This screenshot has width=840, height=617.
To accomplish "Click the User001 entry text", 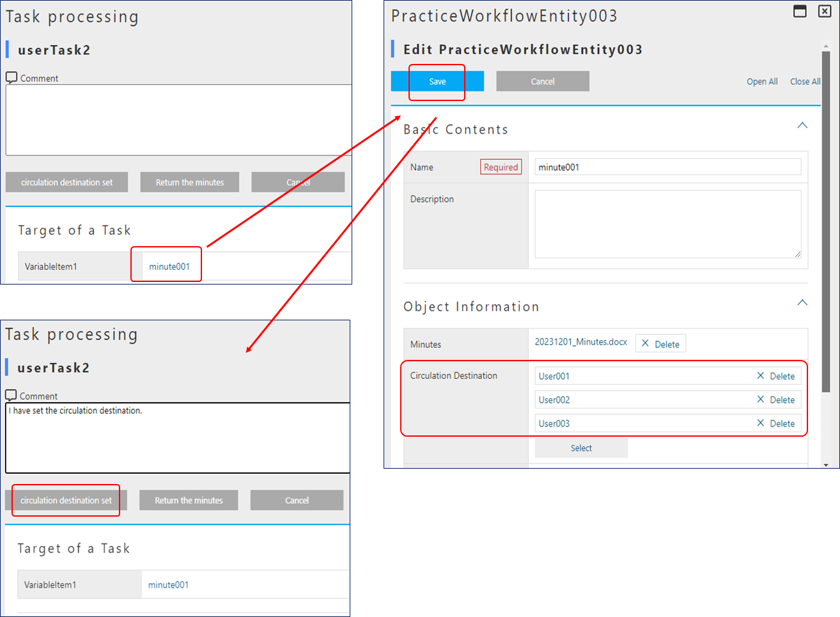I will [x=554, y=376].
